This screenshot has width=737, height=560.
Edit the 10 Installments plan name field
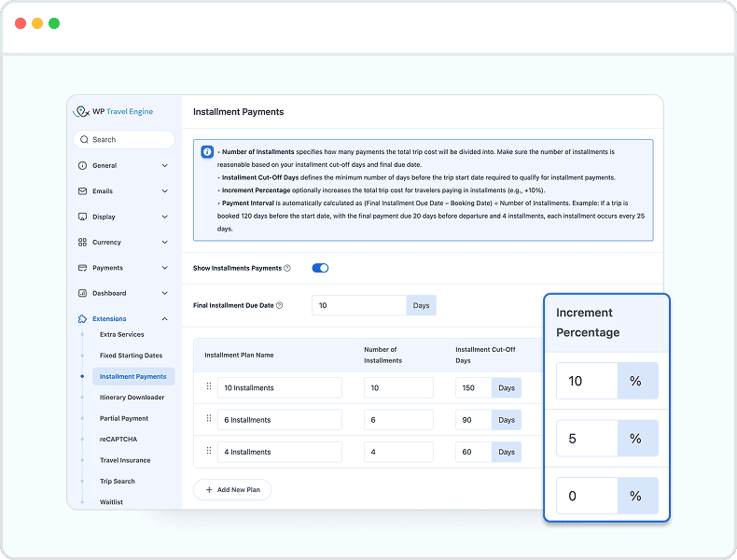280,388
